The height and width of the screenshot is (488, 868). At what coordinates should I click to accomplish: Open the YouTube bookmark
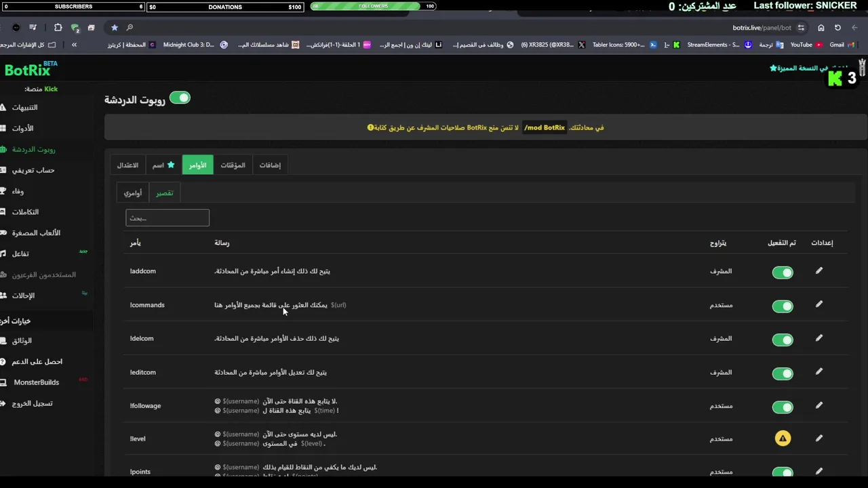(806, 45)
